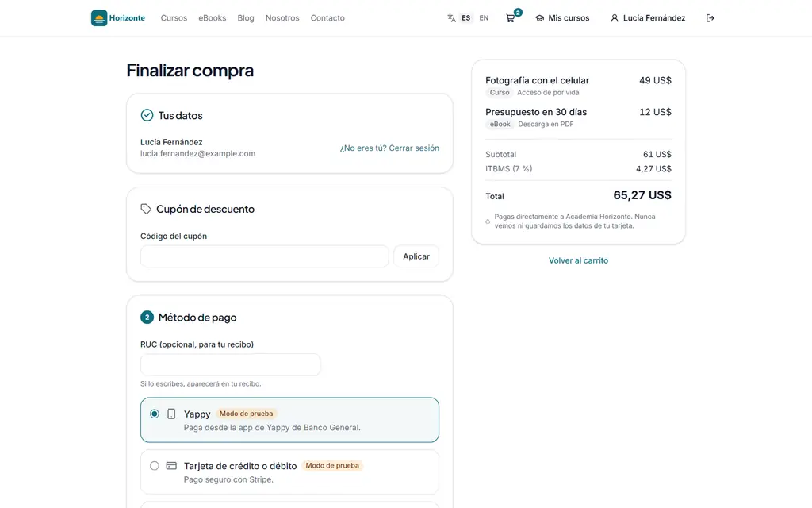Click the lock icon in order summary
812x508 pixels.
[x=488, y=221]
